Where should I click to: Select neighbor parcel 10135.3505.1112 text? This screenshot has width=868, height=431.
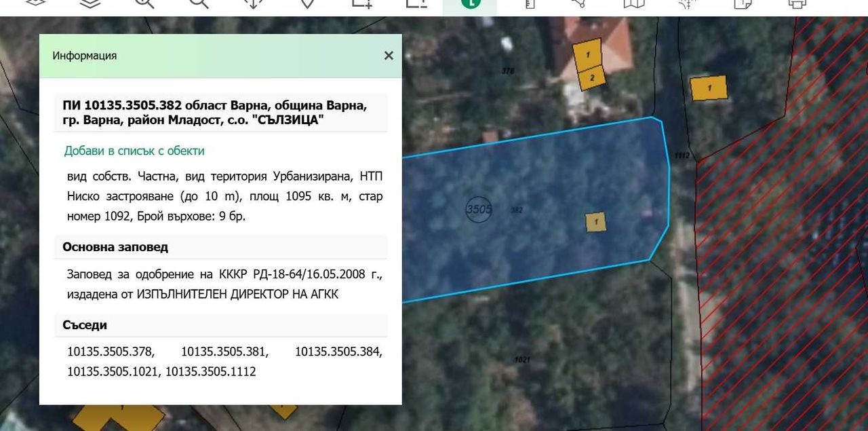coord(211,371)
